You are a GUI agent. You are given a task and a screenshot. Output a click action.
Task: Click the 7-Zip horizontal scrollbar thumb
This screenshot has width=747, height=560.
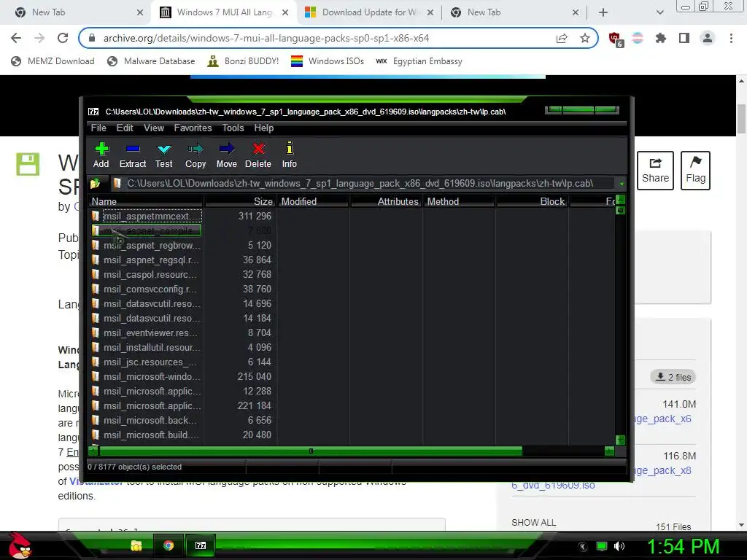[311, 451]
